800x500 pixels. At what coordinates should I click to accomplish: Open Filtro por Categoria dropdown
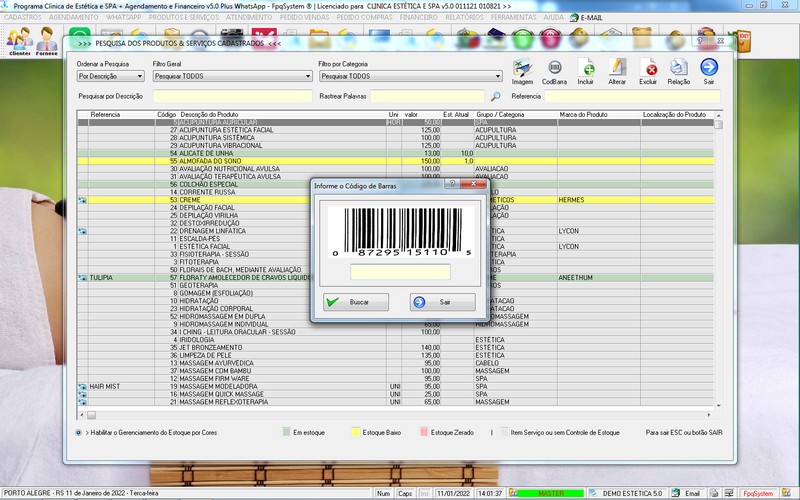pyautogui.click(x=411, y=76)
